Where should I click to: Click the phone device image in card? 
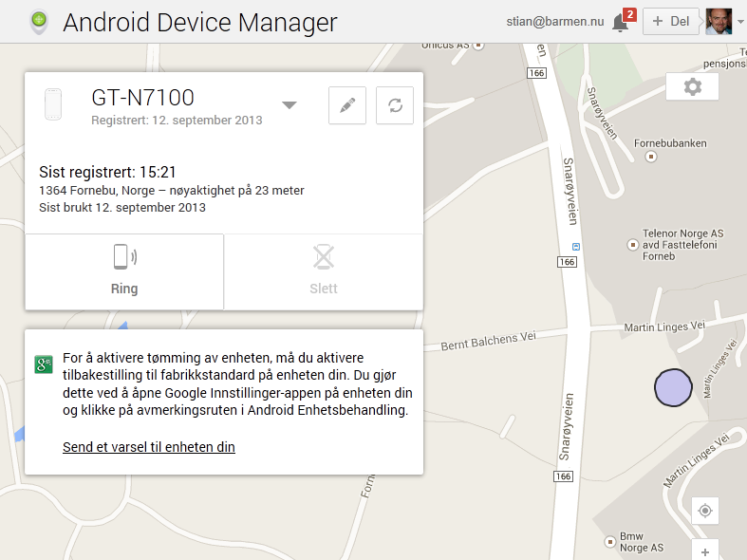pos(53,104)
